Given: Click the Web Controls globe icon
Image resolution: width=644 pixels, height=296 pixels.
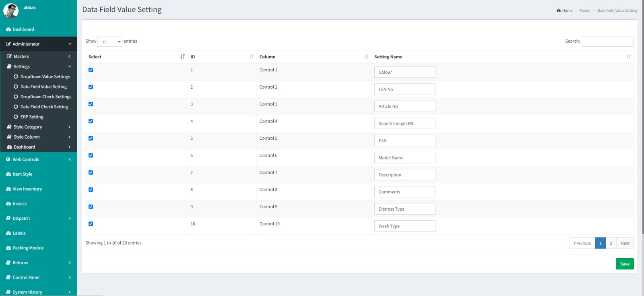Looking at the screenshot, I should coord(8,159).
